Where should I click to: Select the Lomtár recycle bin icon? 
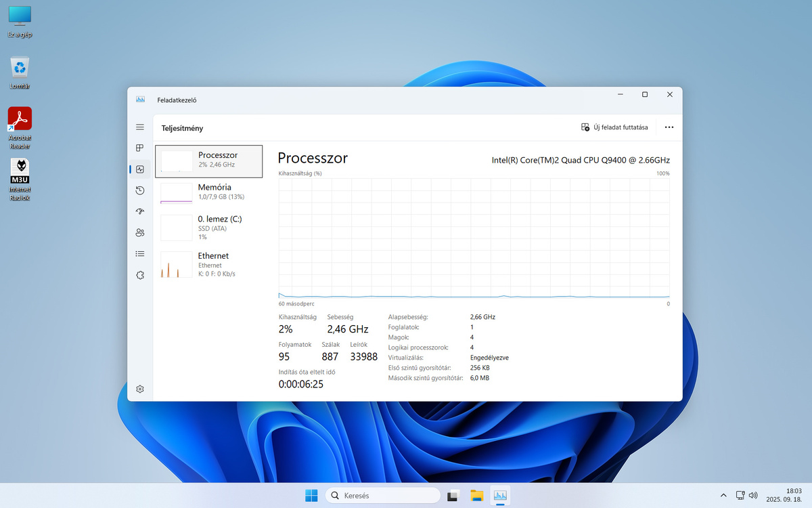coord(20,73)
